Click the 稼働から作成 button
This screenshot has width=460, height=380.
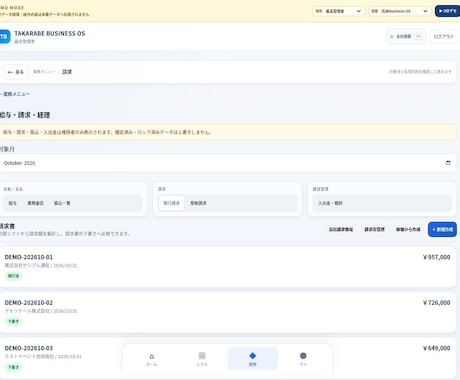pos(408,229)
